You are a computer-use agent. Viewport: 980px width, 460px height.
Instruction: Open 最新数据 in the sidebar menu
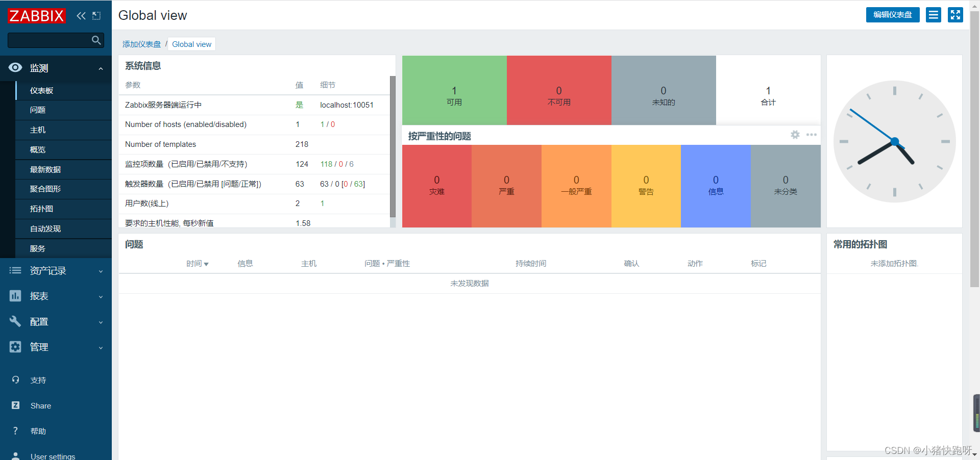[46, 169]
